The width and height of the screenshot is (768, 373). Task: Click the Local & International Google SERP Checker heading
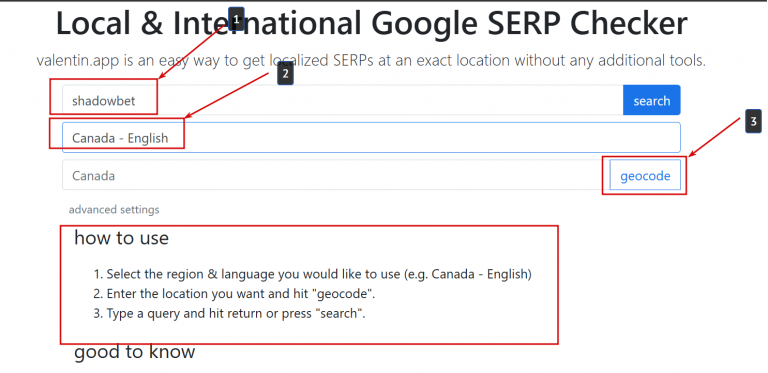point(372,23)
